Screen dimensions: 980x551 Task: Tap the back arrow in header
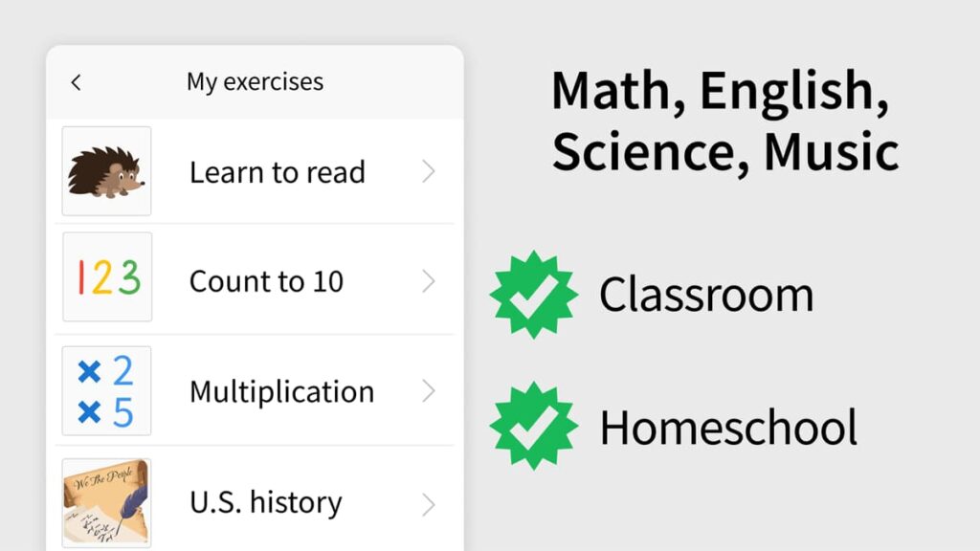coord(77,83)
